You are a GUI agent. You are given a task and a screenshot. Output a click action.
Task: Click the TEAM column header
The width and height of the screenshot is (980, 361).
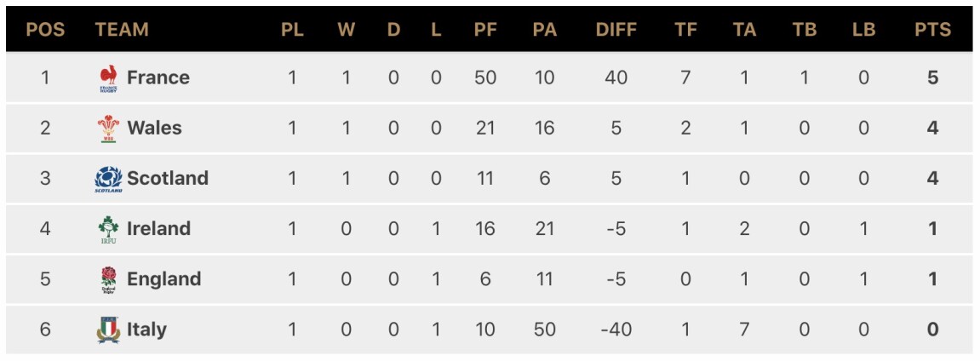(x=122, y=29)
